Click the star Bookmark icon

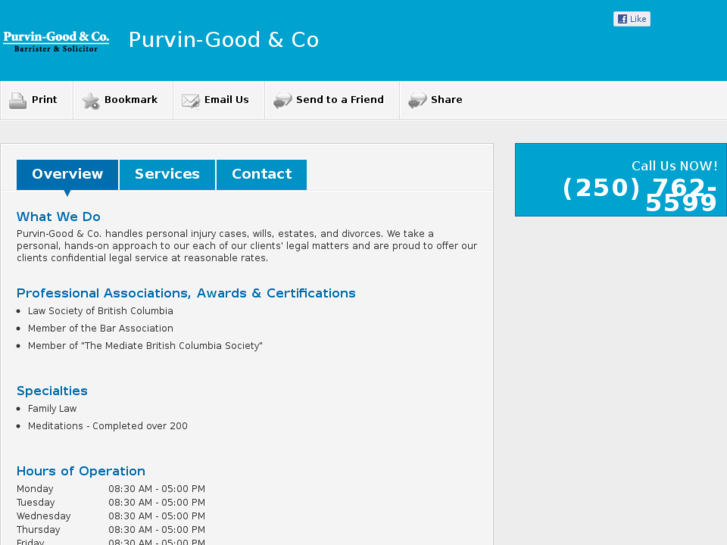coord(91,100)
